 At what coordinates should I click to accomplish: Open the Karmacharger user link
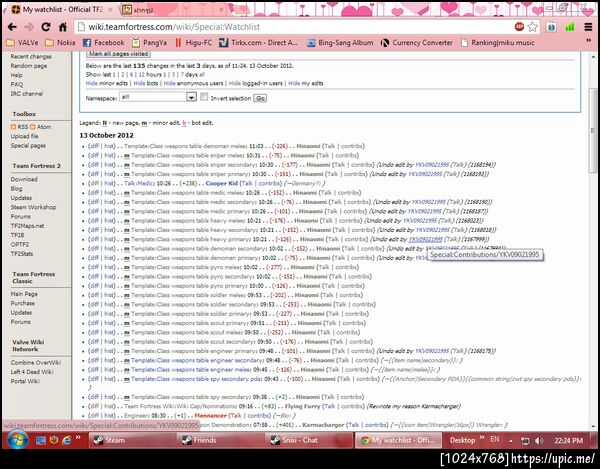tap(323, 425)
